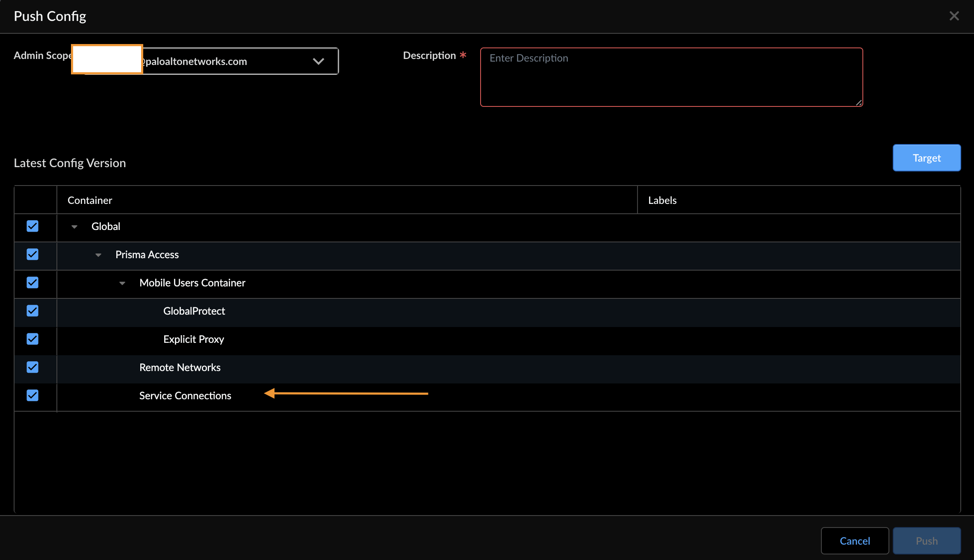Deselect the GlobalProtect checkbox
Screen dimensions: 974x560
[32, 311]
